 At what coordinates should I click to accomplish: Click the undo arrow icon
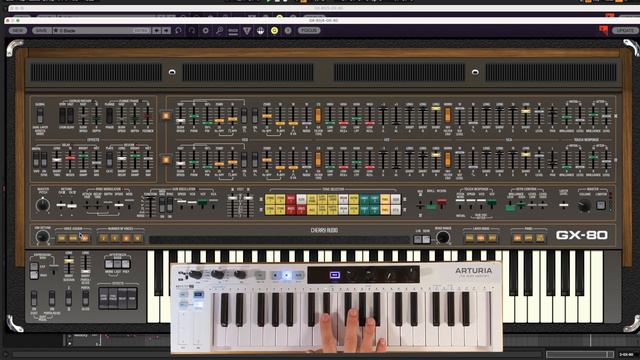point(178,31)
